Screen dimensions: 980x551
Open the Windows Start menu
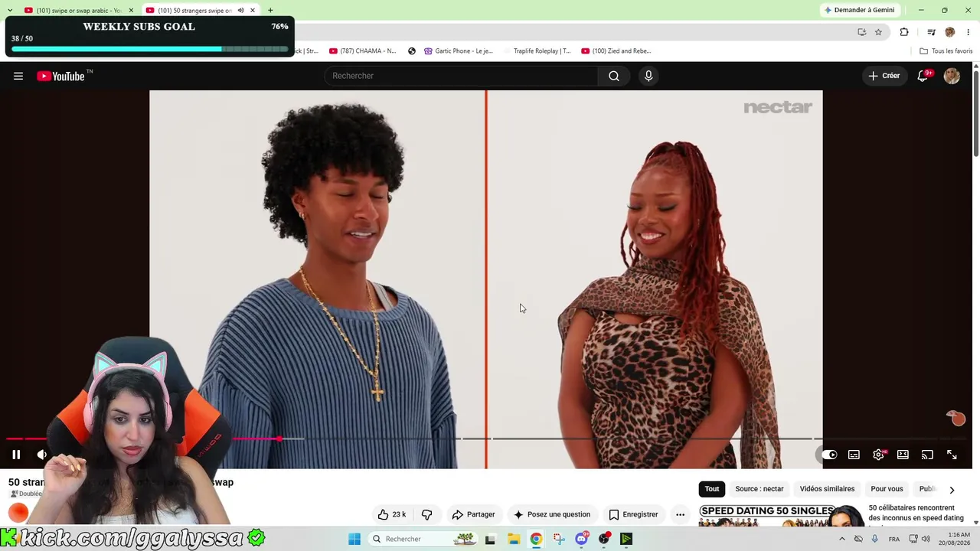coord(354,539)
